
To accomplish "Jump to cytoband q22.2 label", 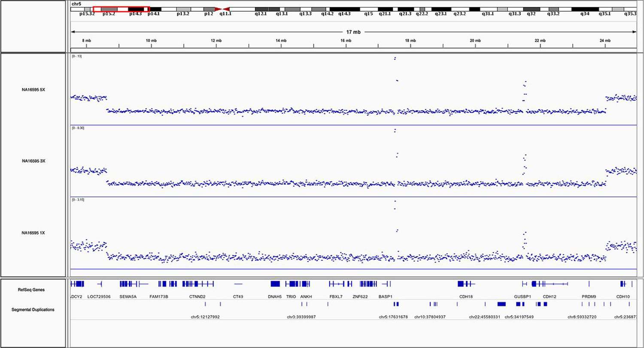I will tap(422, 14).
